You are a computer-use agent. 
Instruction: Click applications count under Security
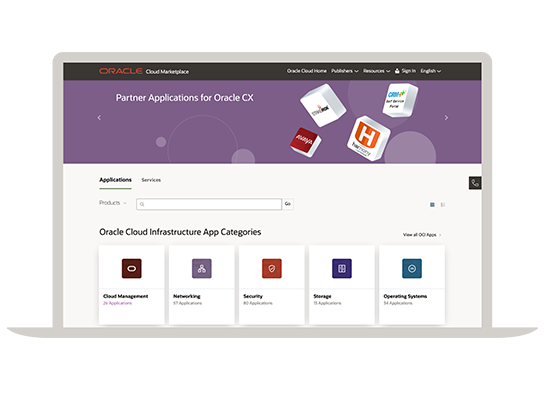coord(258,303)
